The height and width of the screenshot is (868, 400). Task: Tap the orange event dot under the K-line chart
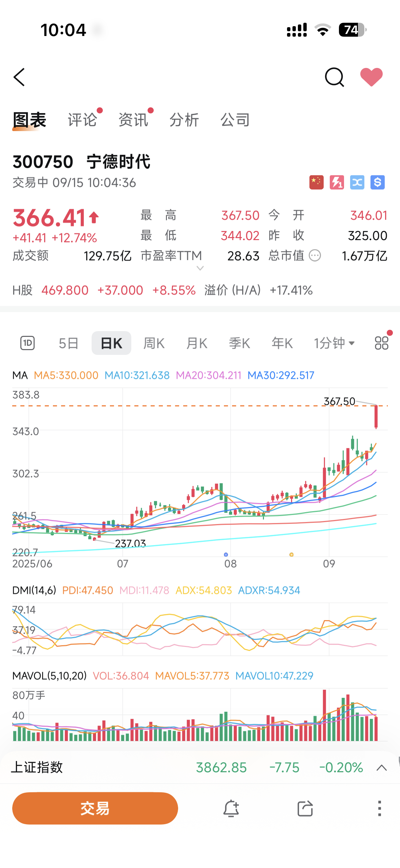tap(291, 555)
